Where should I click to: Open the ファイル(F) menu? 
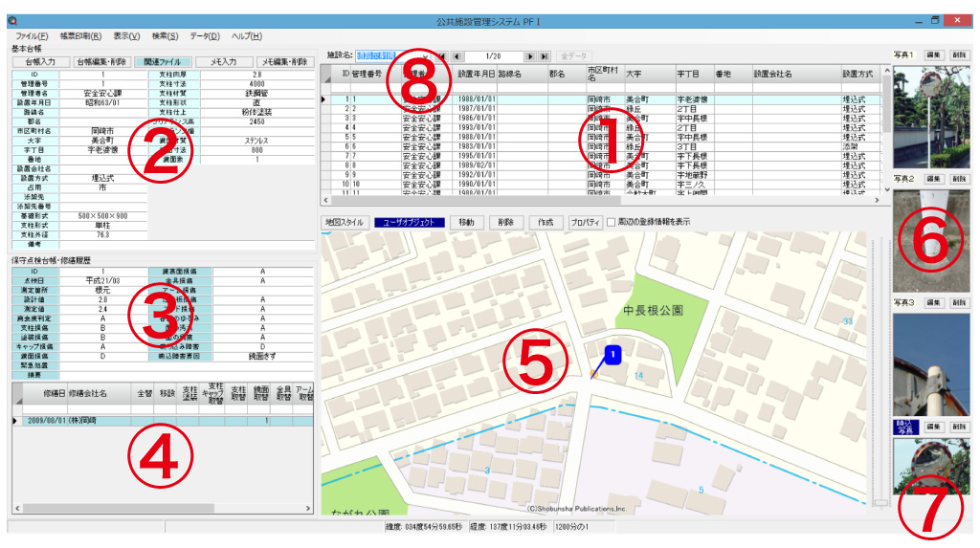click(x=32, y=35)
